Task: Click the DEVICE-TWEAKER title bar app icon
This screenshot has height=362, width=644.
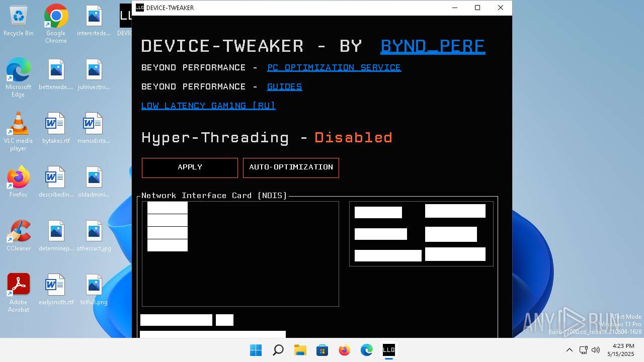Action: pyautogui.click(x=140, y=8)
